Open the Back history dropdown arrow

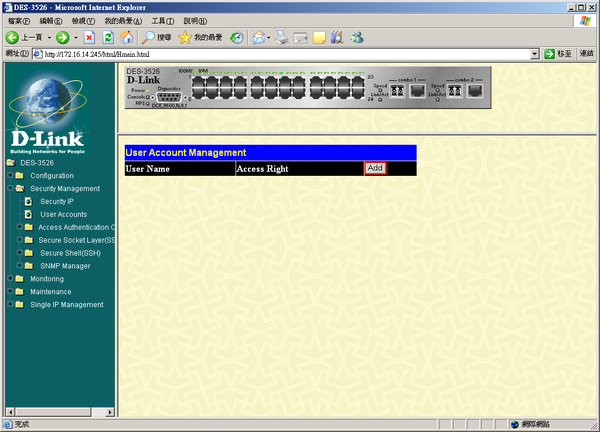click(49, 37)
